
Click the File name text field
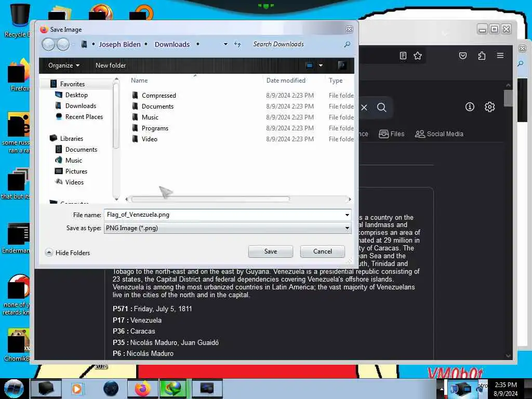coord(224,215)
